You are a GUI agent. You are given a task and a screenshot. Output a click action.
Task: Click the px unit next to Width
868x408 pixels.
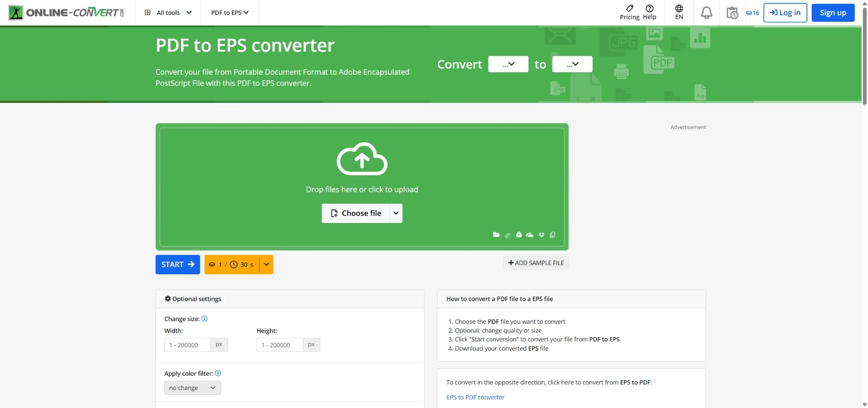[x=219, y=345]
